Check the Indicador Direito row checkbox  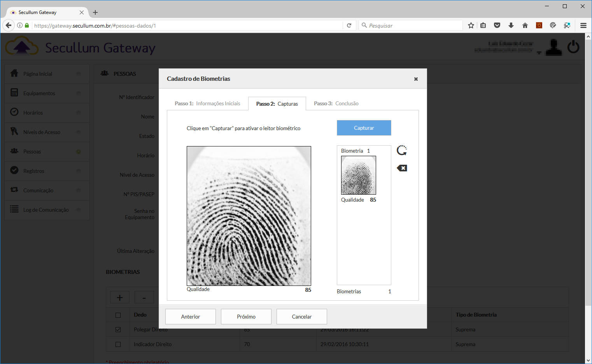click(118, 344)
